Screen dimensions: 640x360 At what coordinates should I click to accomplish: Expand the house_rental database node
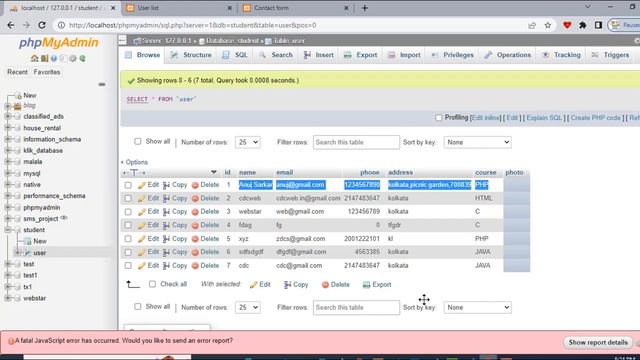7,128
